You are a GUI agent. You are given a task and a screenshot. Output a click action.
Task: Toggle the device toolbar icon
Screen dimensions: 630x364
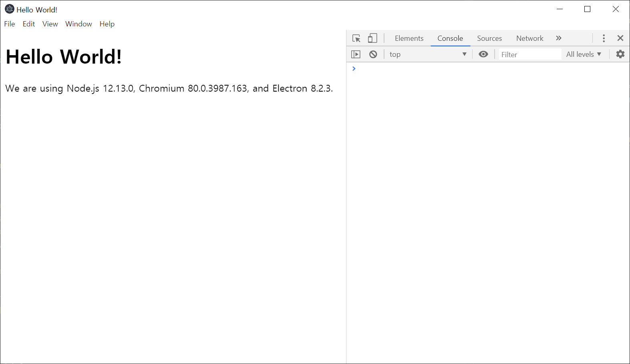pyautogui.click(x=372, y=38)
